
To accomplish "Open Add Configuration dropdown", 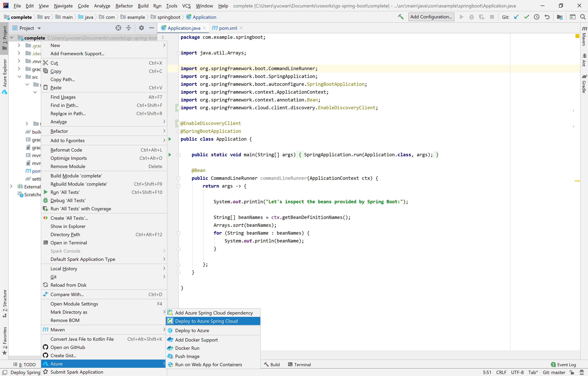I will click(430, 17).
